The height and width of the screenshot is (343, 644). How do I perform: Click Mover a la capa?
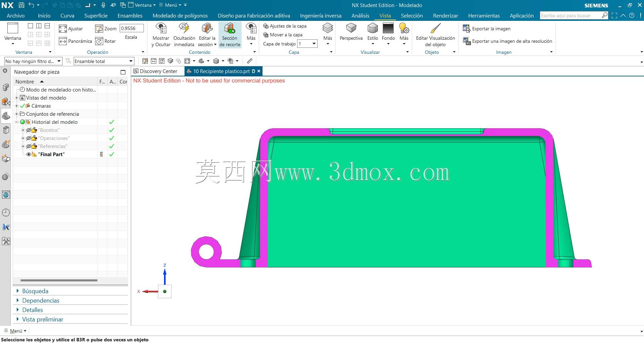coord(283,35)
